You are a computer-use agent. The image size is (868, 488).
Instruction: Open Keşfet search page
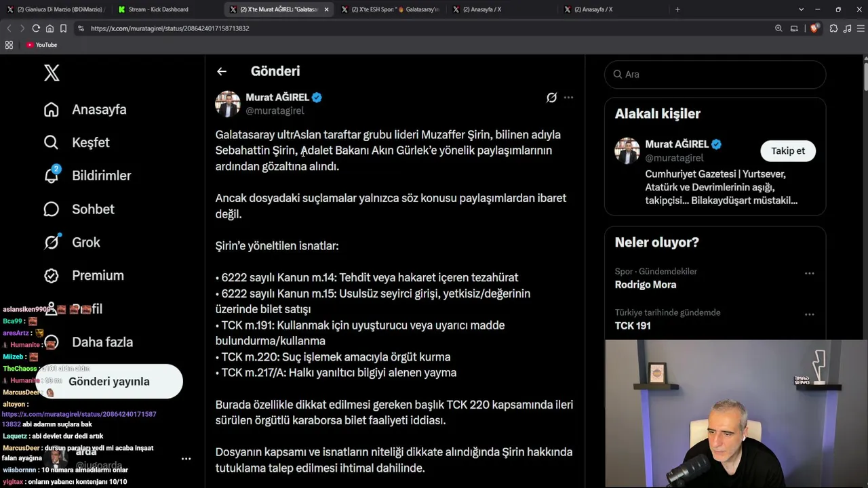(x=77, y=142)
